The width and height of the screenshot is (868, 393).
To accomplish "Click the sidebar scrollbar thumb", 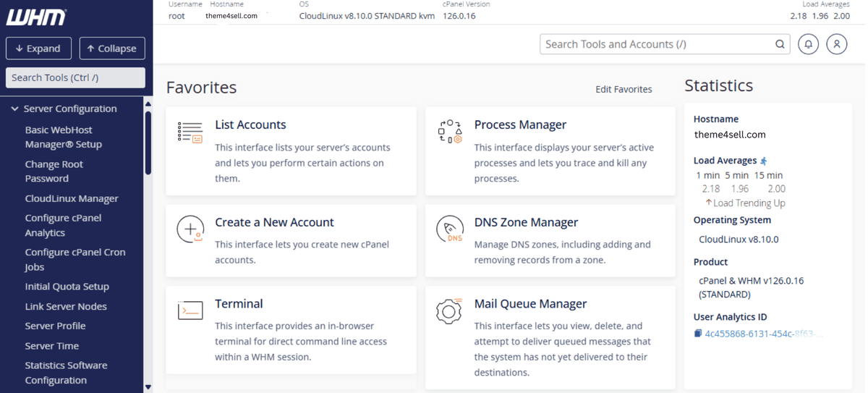I will 148,142.
